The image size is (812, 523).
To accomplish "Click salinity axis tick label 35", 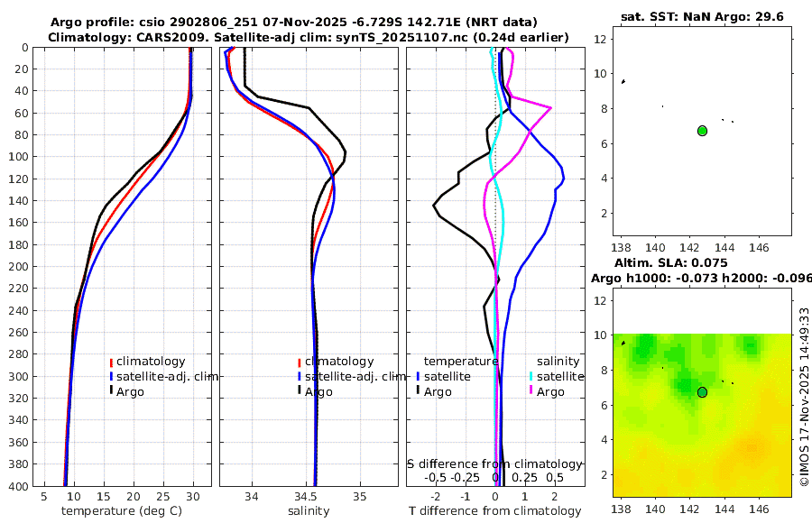I will [360, 497].
